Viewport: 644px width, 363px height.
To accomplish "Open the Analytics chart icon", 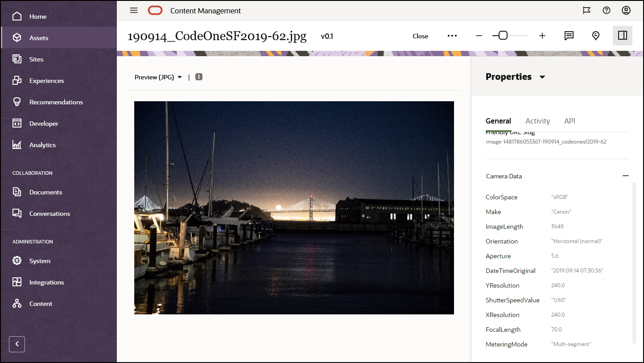I will [17, 145].
